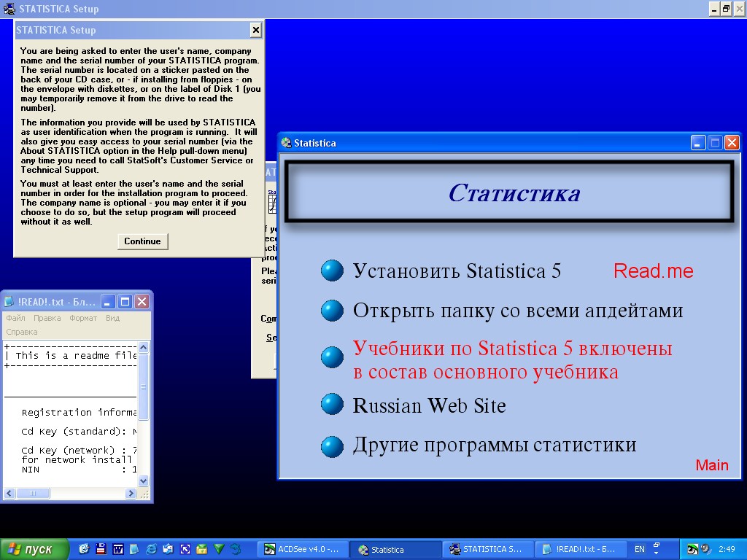
Task: Click the Статистика heading banner
Action: click(x=509, y=192)
